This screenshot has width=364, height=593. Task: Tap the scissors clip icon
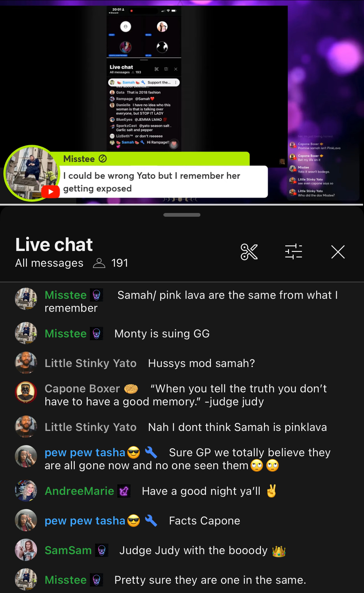(x=249, y=252)
